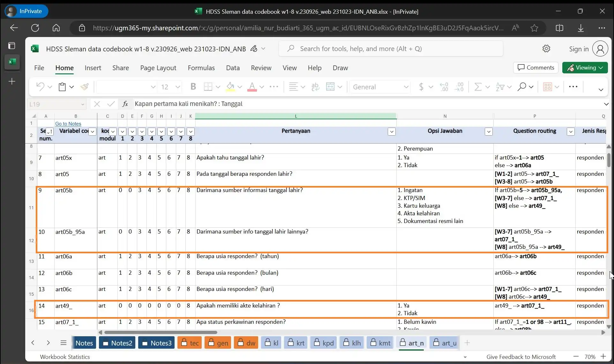Open the Pertanyaan column filter dropdown

click(x=392, y=131)
